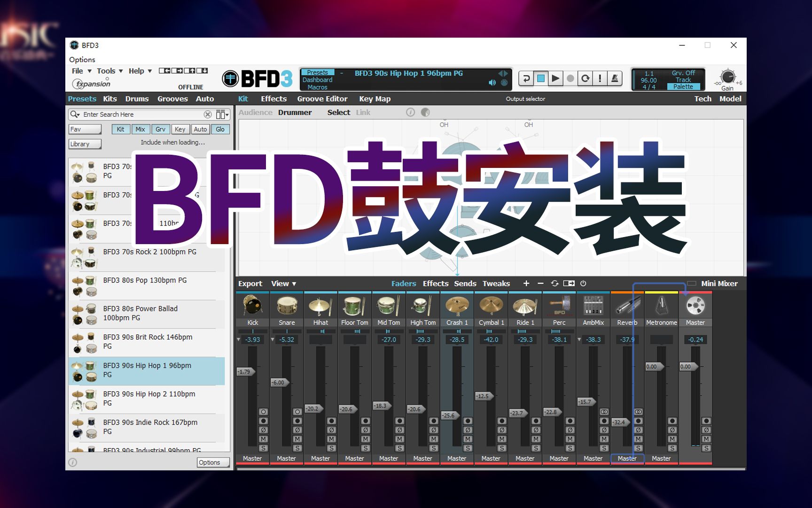Click the panic exclamation button
Screen dimensions: 812x508
pos(600,79)
